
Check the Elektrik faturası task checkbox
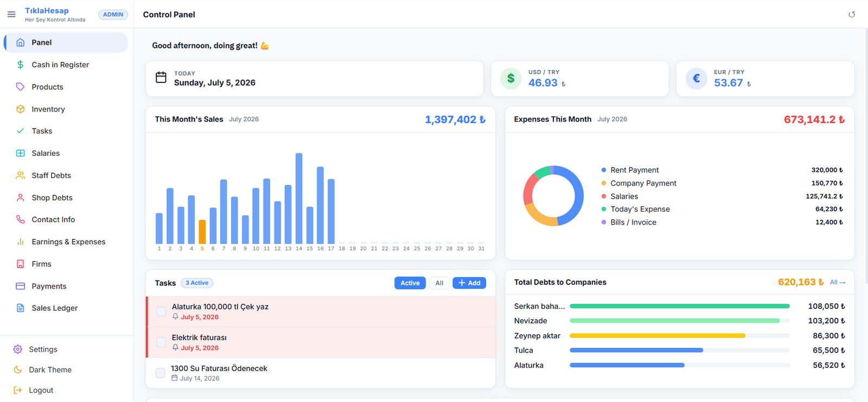click(161, 342)
